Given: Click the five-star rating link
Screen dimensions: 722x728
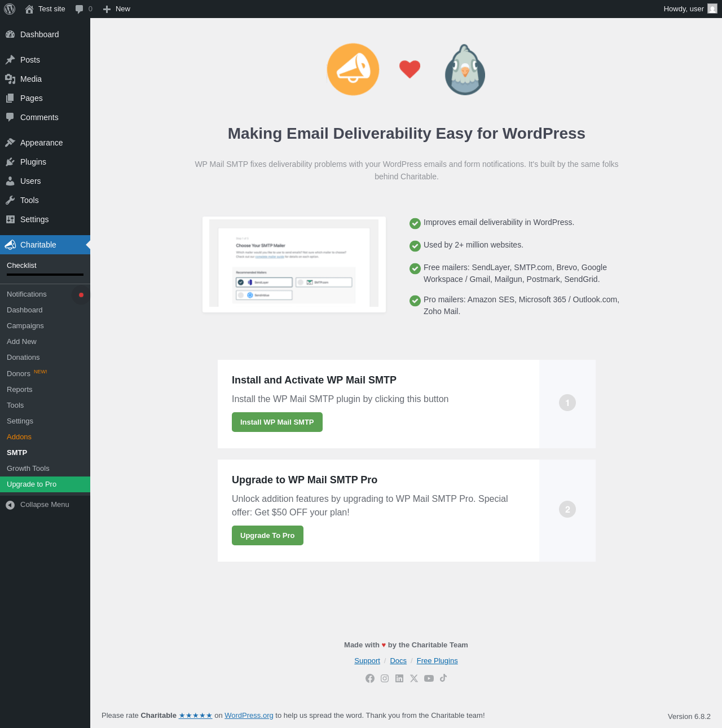Looking at the screenshot, I should 196,716.
